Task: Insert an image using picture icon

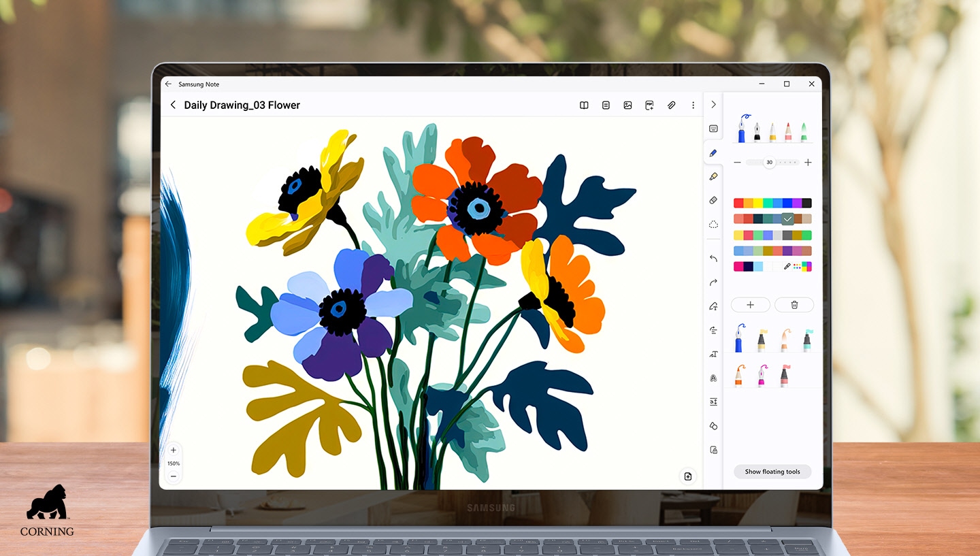Action: [x=627, y=105]
